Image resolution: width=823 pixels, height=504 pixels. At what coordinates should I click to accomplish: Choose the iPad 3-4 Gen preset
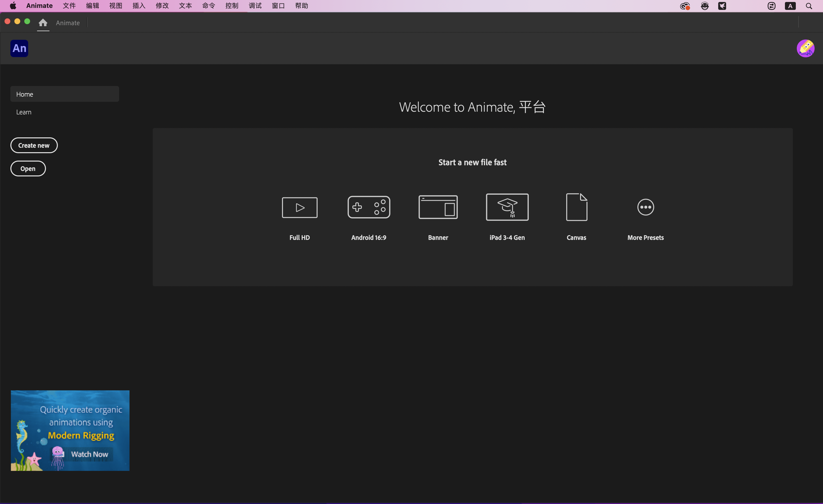pyautogui.click(x=507, y=217)
